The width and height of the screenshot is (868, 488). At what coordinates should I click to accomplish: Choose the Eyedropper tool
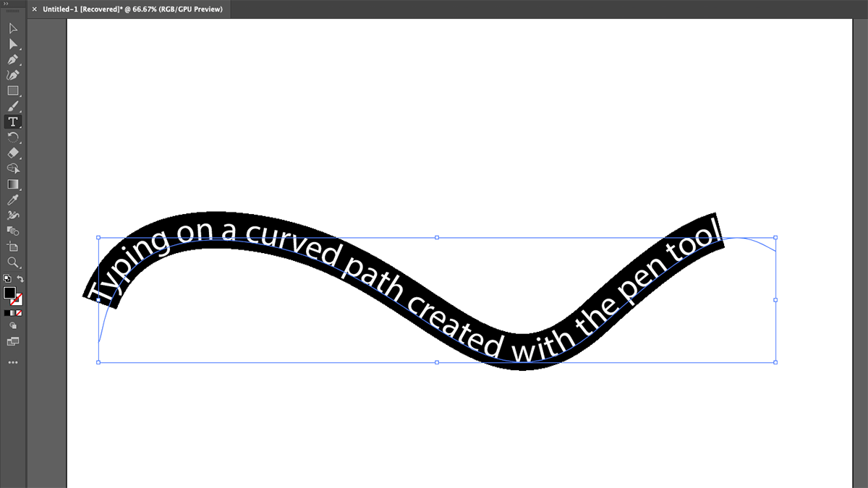13,200
